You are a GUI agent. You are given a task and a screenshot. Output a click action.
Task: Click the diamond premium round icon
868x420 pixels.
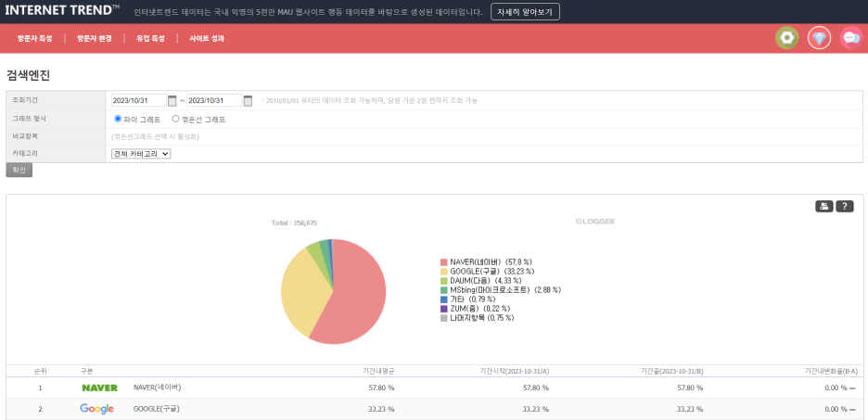pyautogui.click(x=819, y=38)
